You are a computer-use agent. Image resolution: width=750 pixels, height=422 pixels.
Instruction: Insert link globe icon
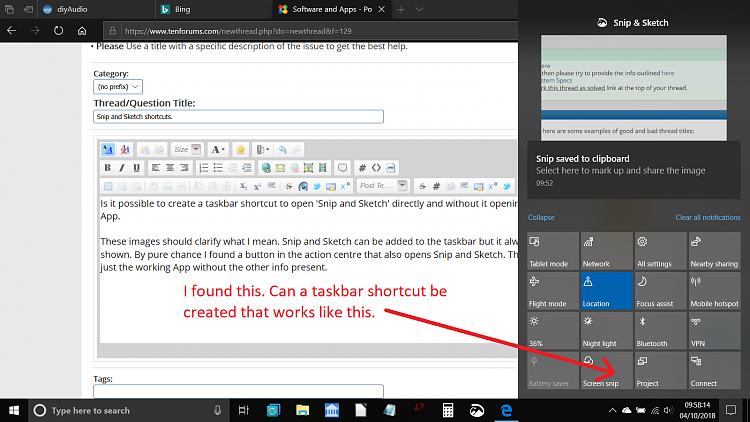pos(266,168)
